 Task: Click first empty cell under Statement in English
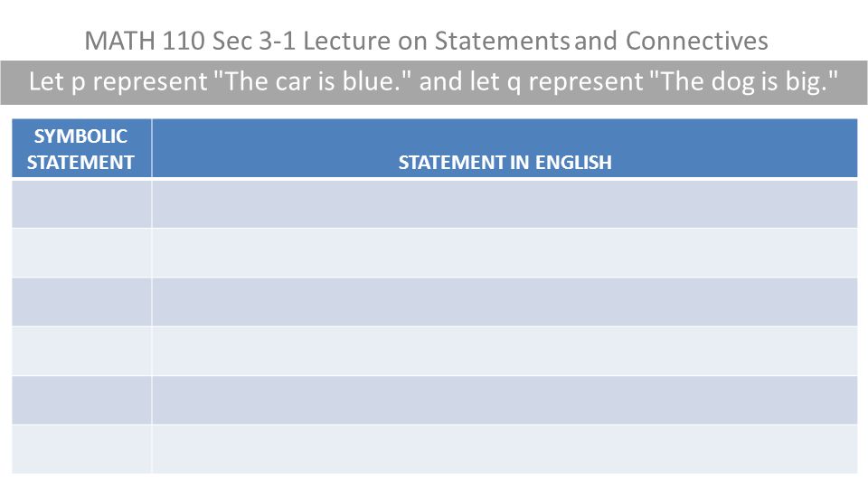coord(505,203)
